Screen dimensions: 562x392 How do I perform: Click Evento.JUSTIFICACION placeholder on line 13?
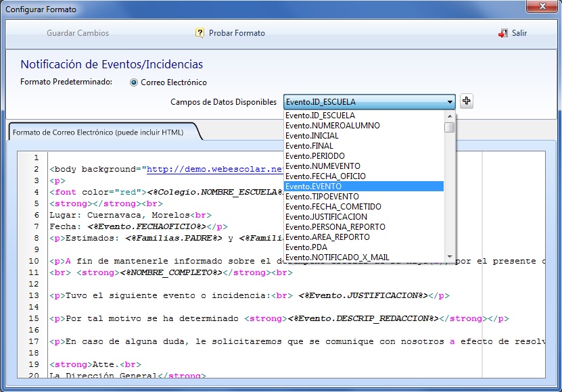point(363,295)
